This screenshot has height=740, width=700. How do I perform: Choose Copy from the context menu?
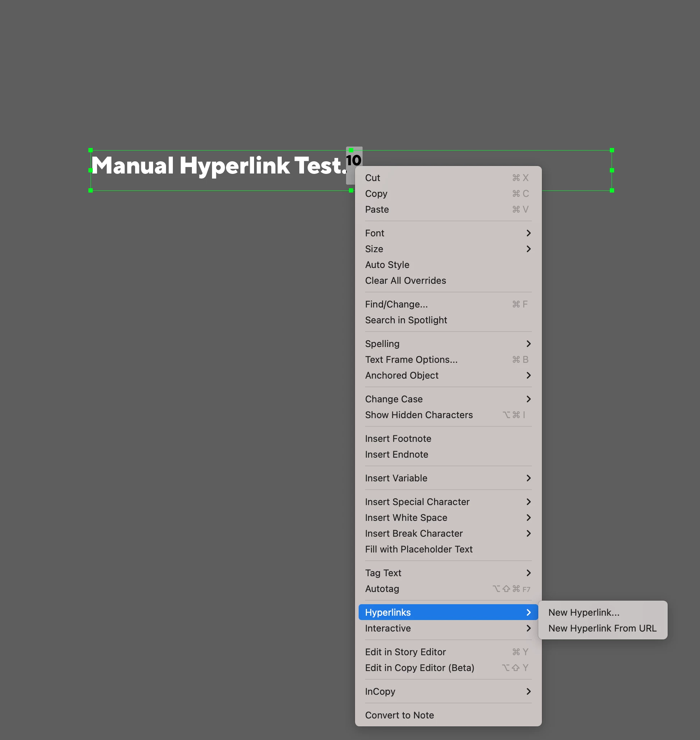(376, 194)
